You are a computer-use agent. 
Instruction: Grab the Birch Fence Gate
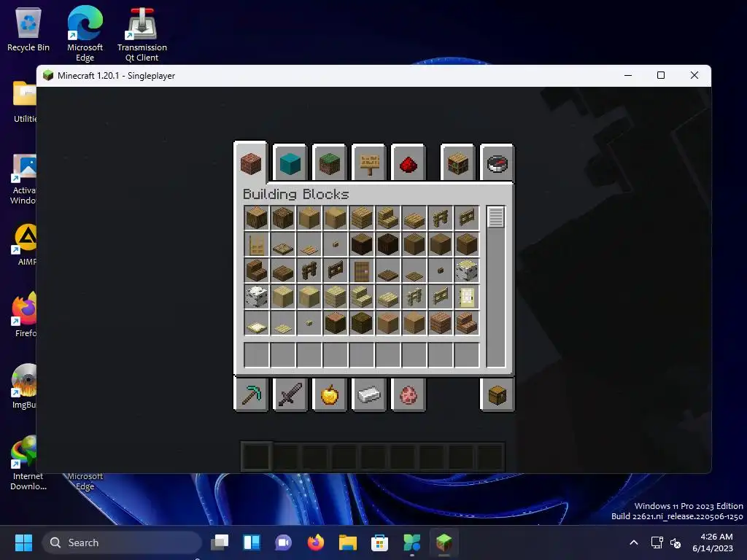[x=440, y=297]
